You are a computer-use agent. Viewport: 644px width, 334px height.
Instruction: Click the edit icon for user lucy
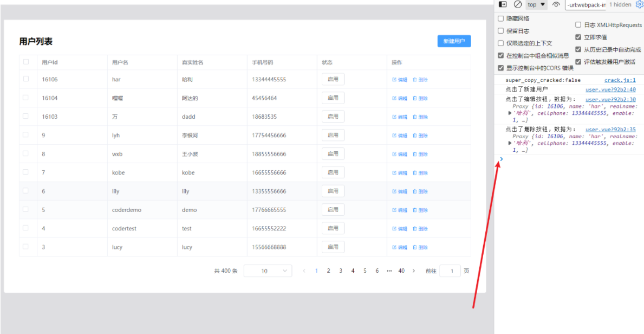pyautogui.click(x=394, y=247)
